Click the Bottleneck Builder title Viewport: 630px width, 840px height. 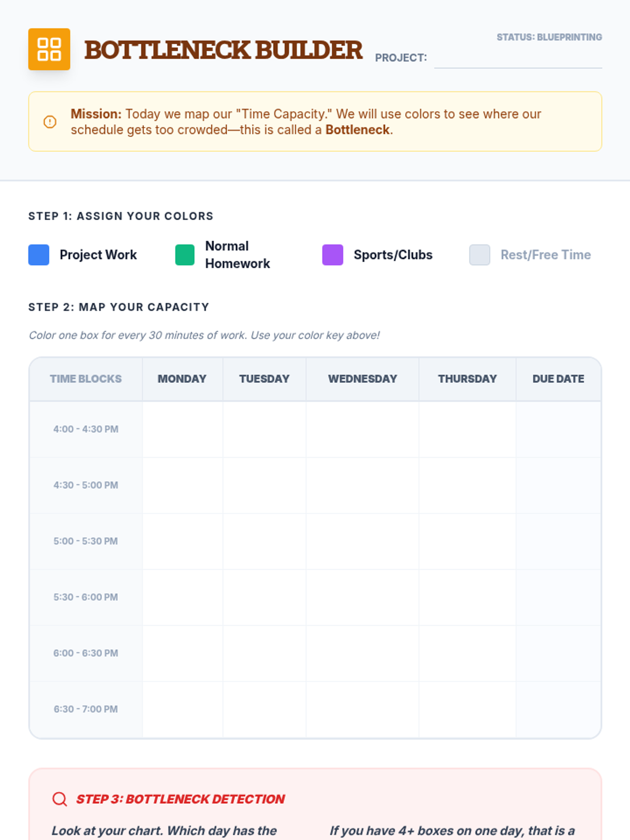pyautogui.click(x=224, y=50)
